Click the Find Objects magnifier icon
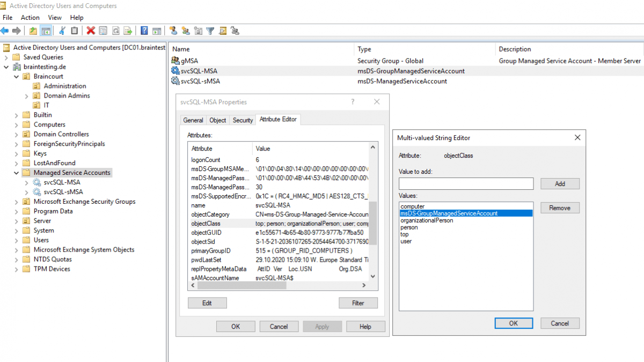 pos(222,31)
